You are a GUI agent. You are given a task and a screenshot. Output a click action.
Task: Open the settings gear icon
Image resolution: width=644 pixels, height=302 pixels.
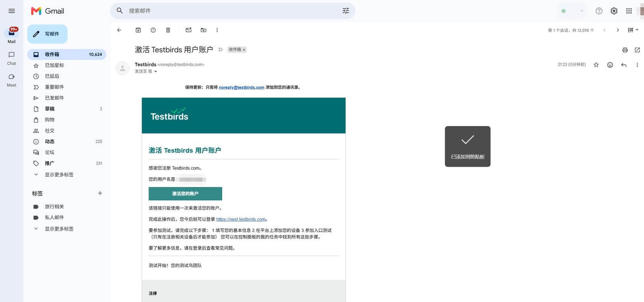[614, 11]
